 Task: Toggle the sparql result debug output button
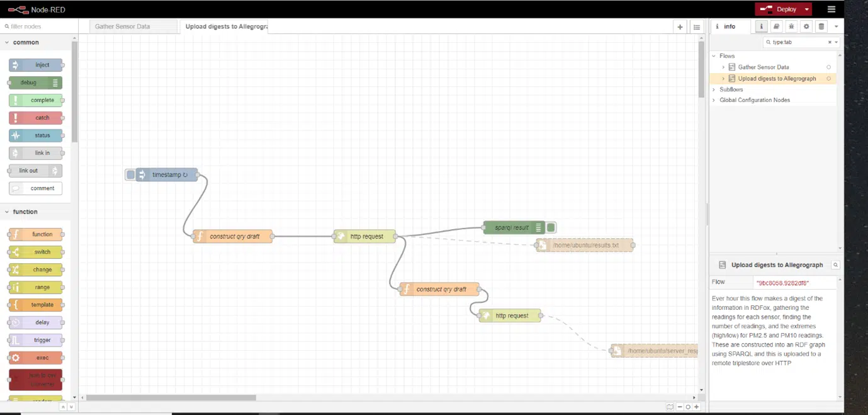tap(551, 227)
